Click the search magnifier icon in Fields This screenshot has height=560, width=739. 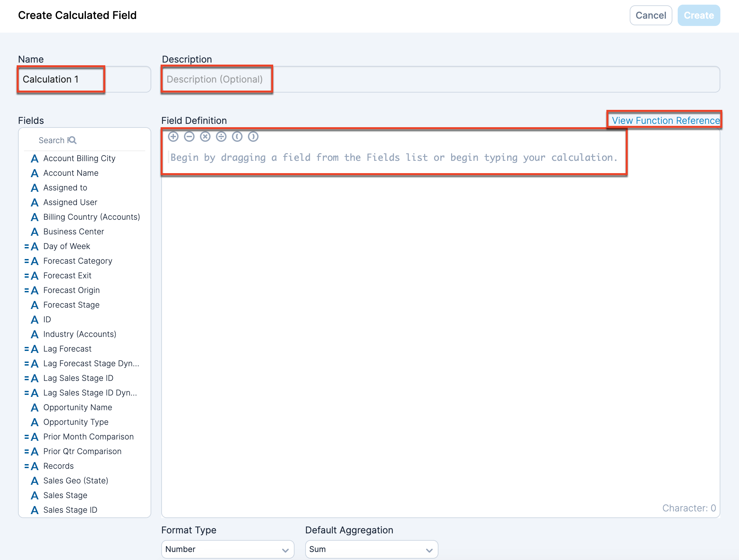[x=73, y=140]
